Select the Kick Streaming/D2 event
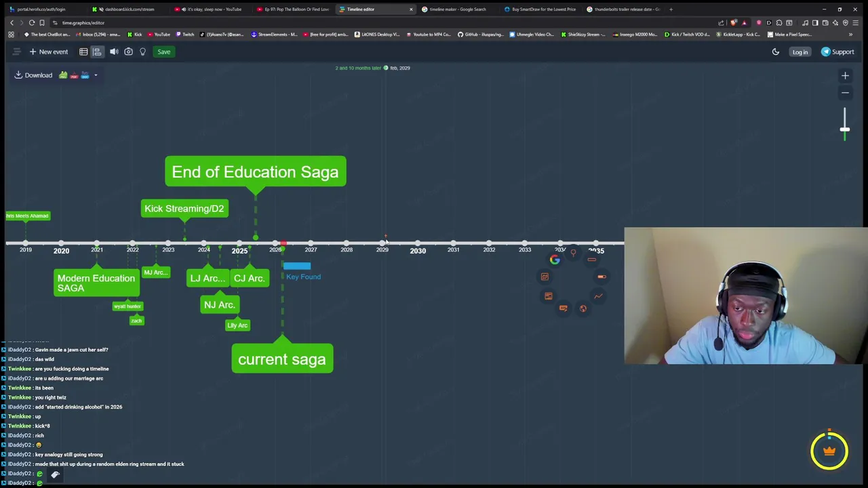The height and width of the screenshot is (488, 868). pos(184,208)
